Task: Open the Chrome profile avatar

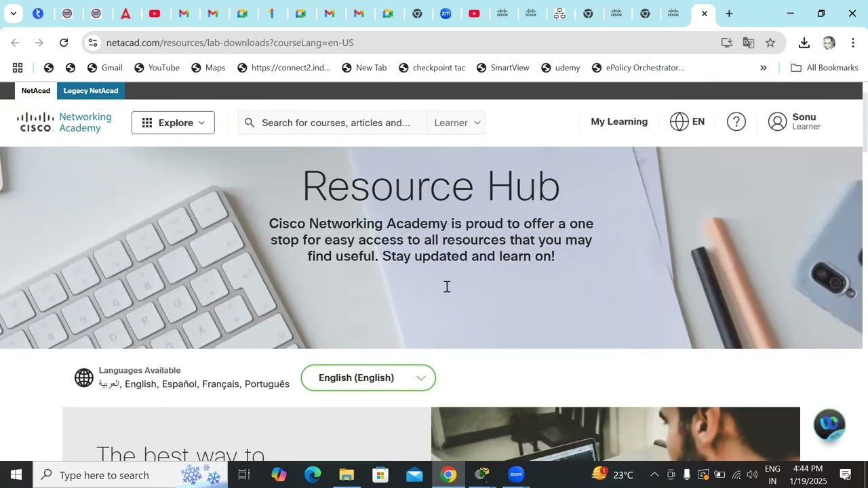Action: (829, 43)
